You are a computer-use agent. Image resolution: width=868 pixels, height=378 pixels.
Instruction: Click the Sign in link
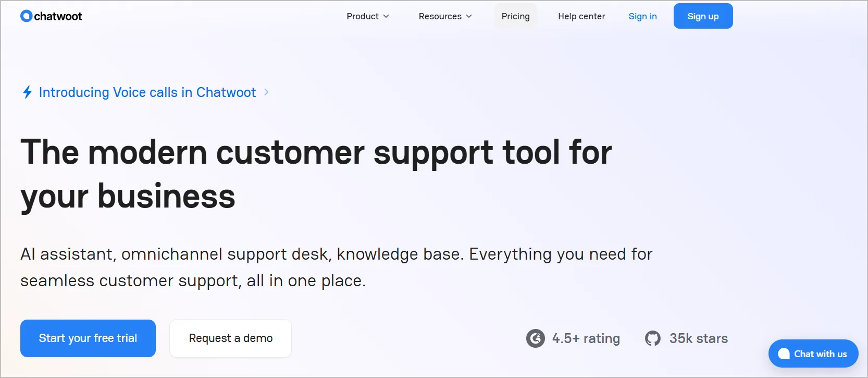click(x=642, y=16)
